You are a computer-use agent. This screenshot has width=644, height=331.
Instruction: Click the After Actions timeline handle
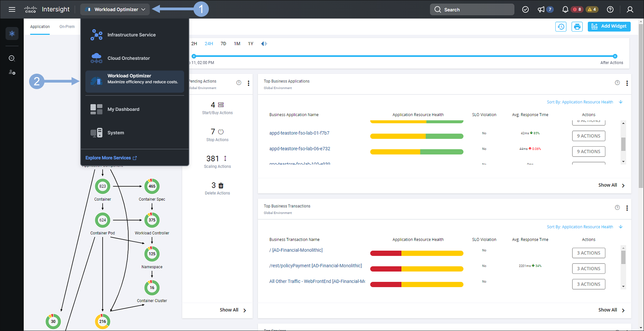click(615, 56)
